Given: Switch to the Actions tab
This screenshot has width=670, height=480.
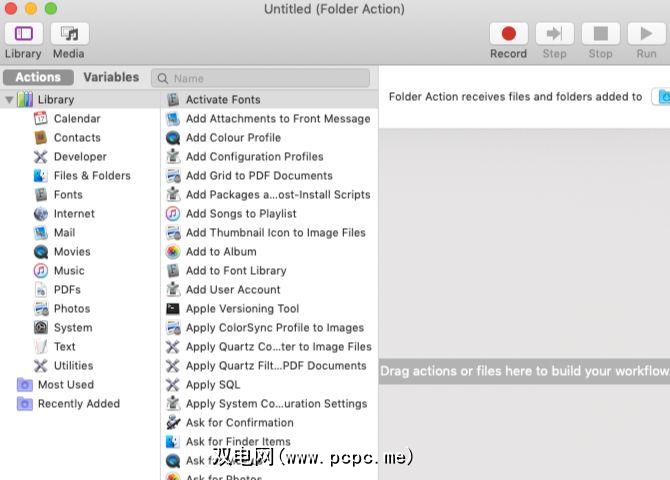Looking at the screenshot, I should [38, 77].
